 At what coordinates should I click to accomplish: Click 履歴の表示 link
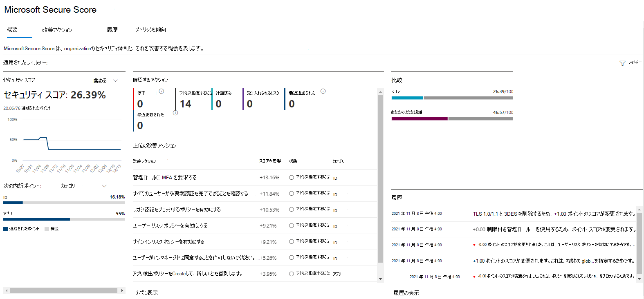(x=406, y=293)
